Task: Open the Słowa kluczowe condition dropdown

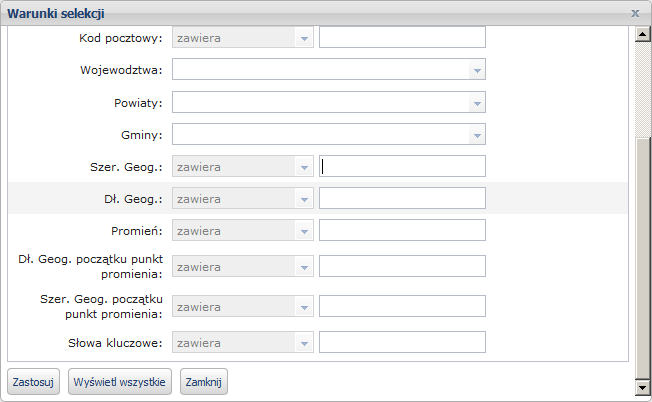Action: 304,343
